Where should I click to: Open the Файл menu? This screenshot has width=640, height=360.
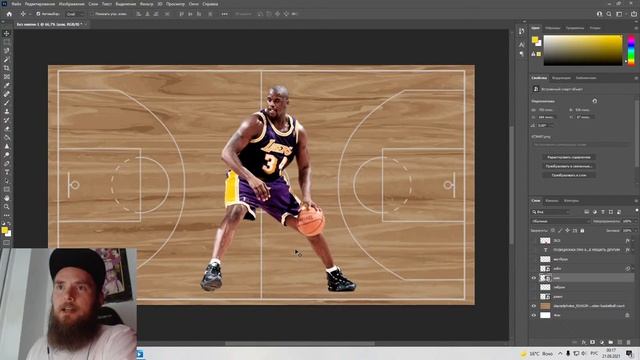click(x=16, y=4)
